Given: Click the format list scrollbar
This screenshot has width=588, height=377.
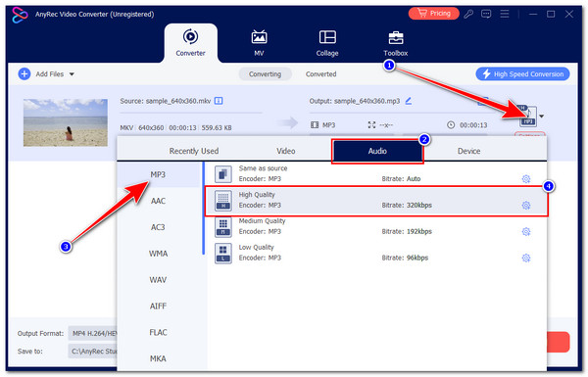Looking at the screenshot, I should [x=204, y=209].
